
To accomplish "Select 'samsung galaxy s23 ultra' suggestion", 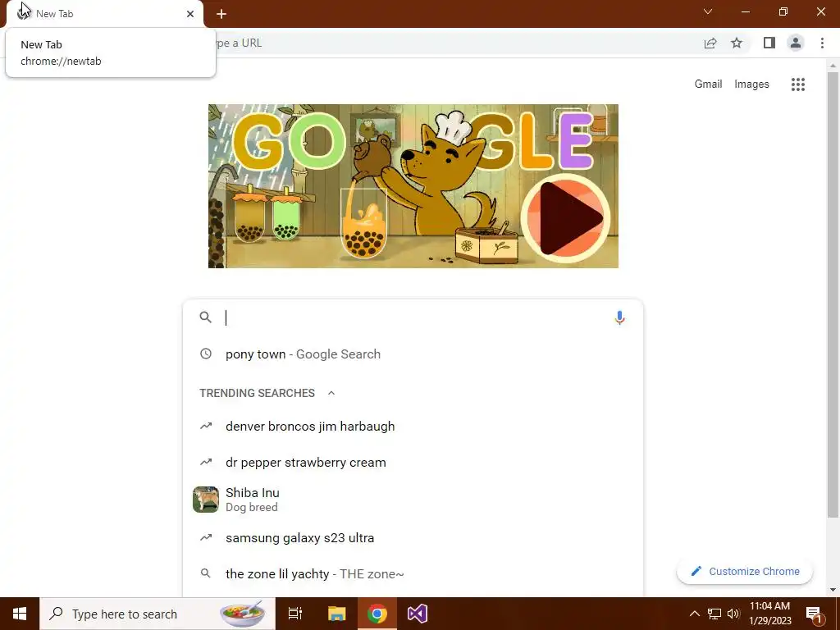I will [x=413, y=538].
